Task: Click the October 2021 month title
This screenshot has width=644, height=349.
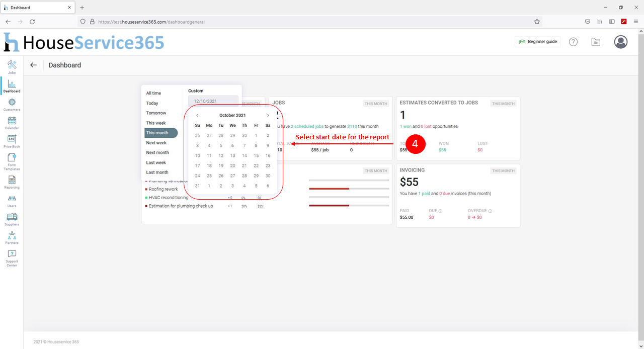Action: (x=232, y=116)
